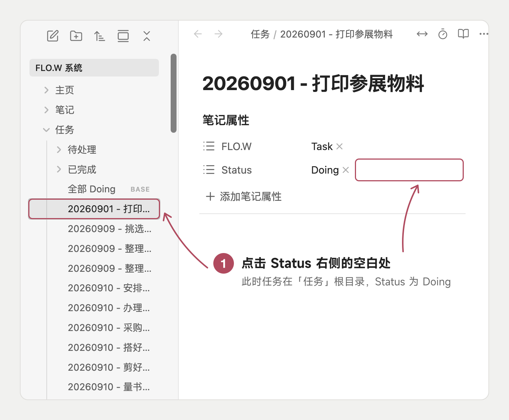Screen dimensions: 509x420
Task: Expand the 已完成 subfolder
Action: tap(59, 170)
